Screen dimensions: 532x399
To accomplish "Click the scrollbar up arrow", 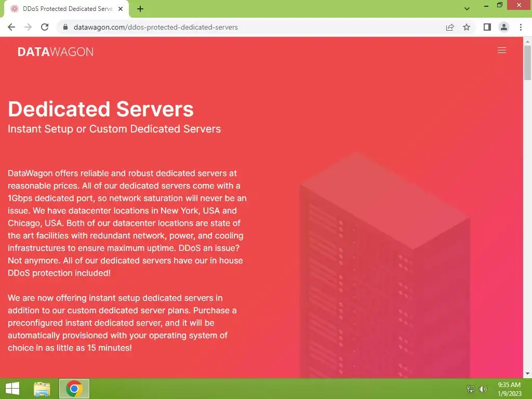I will 527,42.
